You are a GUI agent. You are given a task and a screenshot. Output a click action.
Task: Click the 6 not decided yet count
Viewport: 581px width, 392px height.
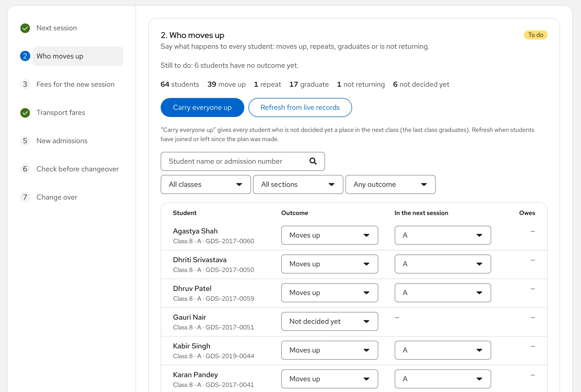click(x=421, y=84)
